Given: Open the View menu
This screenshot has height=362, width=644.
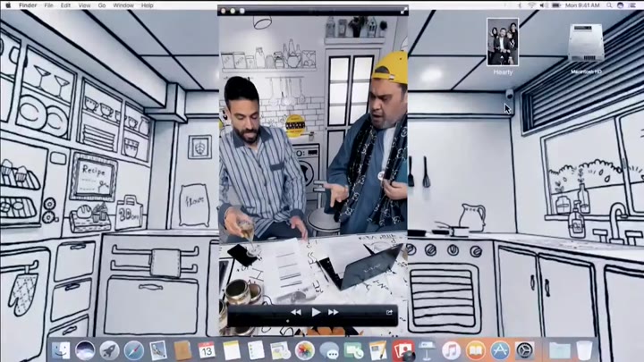Looking at the screenshot, I should tap(84, 5).
